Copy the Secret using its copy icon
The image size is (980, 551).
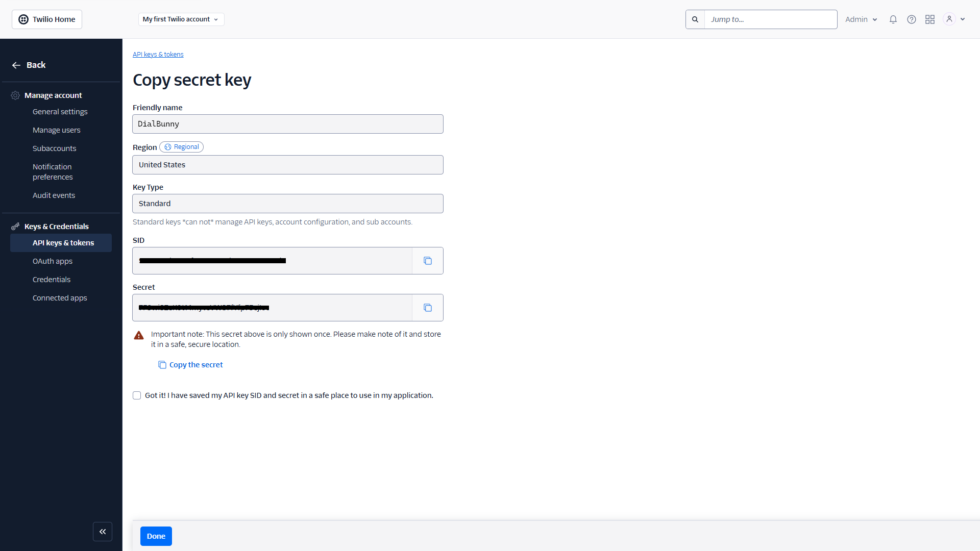coord(427,307)
